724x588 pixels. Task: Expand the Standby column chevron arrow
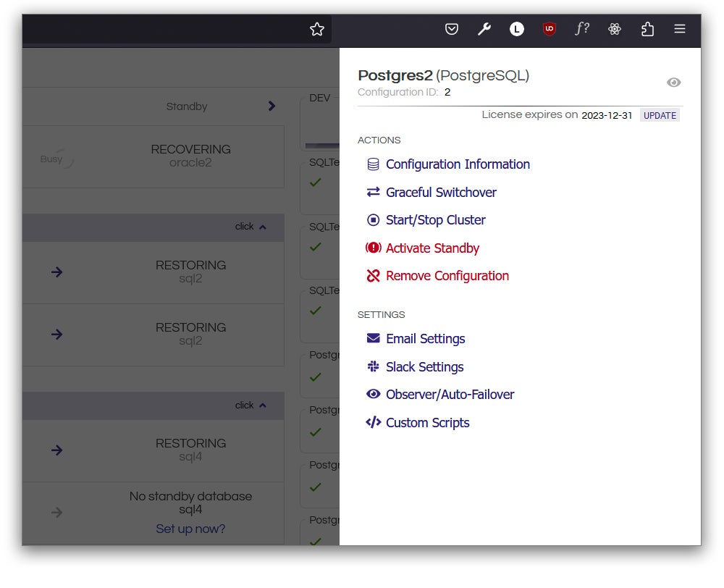tap(271, 106)
